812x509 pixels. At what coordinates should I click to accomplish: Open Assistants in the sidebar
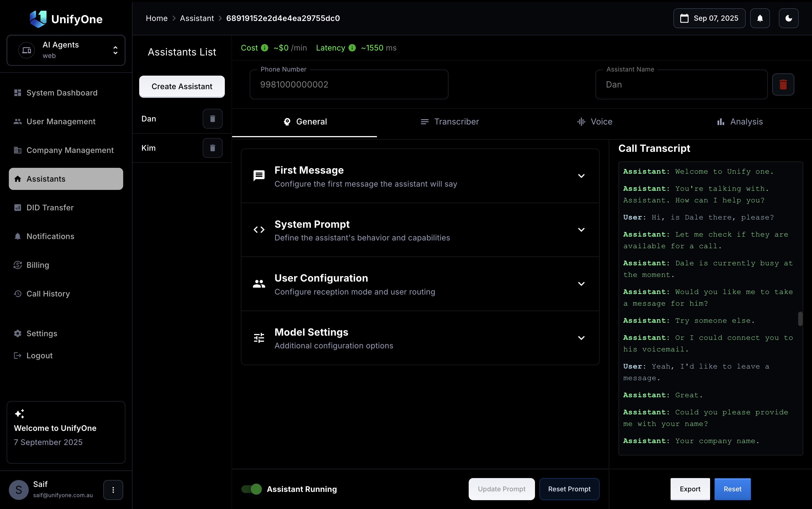click(66, 179)
